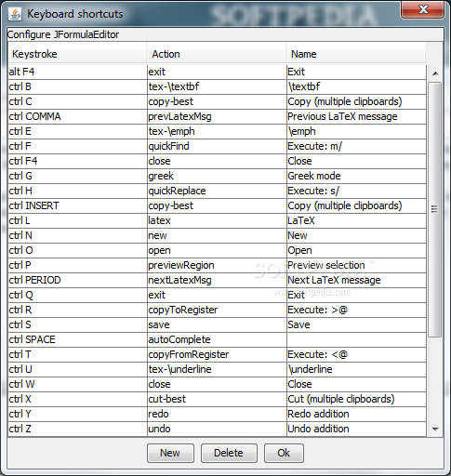The width and height of the screenshot is (451, 476).
Task: Click the Next LaTeX message name cell
Action: [356, 280]
